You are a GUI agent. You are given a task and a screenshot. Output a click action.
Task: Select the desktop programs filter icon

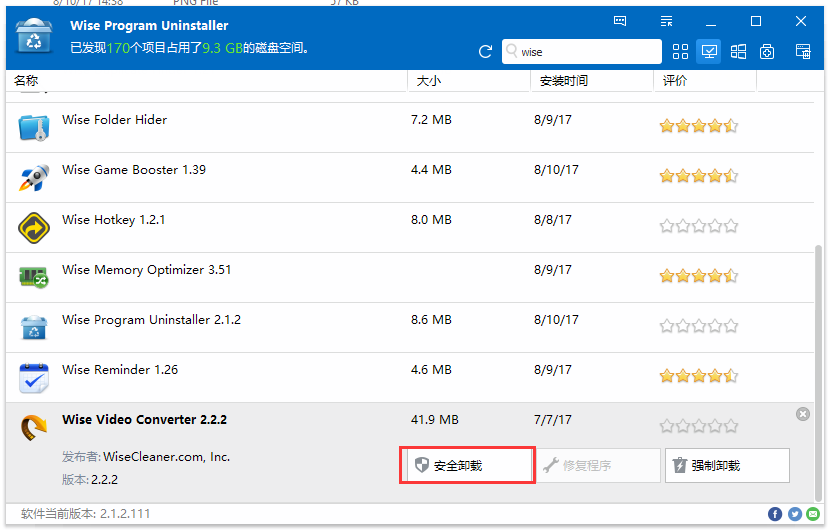pyautogui.click(x=709, y=51)
